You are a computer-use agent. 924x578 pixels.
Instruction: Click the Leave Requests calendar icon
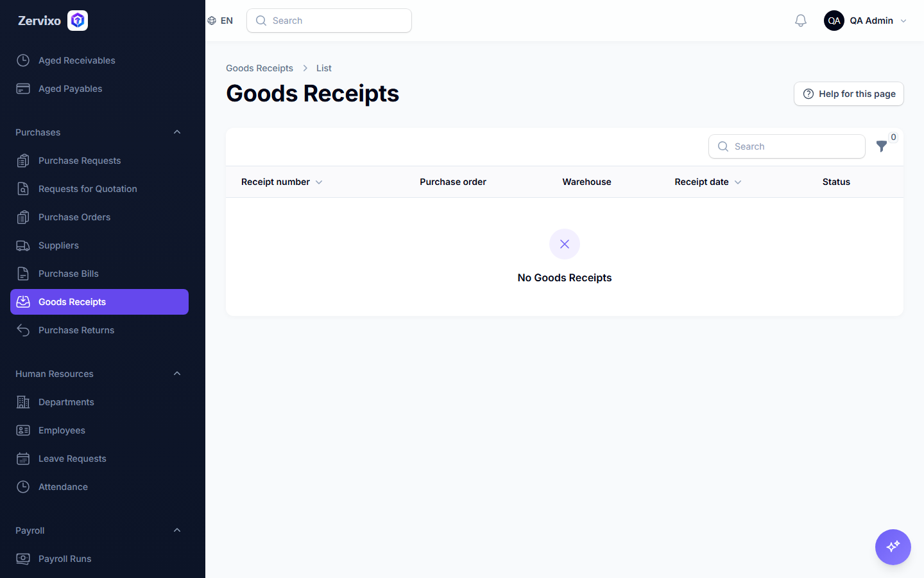pyautogui.click(x=23, y=459)
